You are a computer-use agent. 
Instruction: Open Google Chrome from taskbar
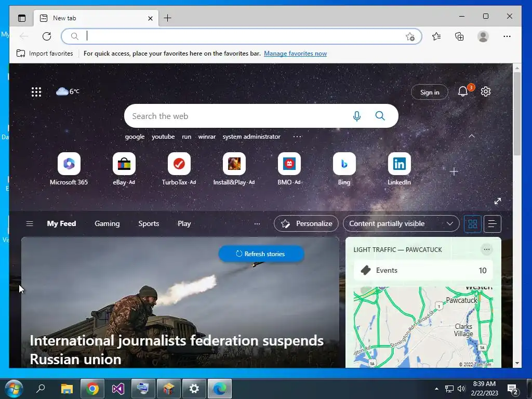click(92, 389)
